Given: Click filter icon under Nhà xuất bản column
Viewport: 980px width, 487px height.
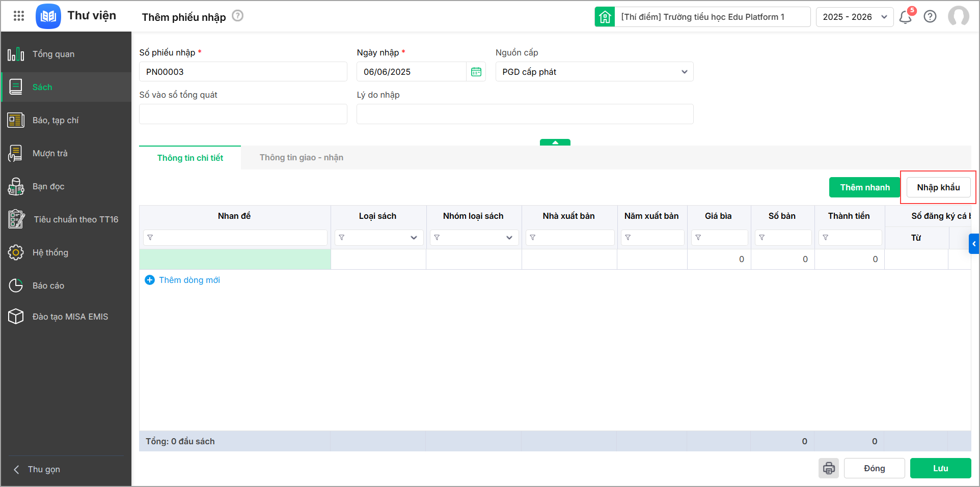Looking at the screenshot, I should click(533, 238).
